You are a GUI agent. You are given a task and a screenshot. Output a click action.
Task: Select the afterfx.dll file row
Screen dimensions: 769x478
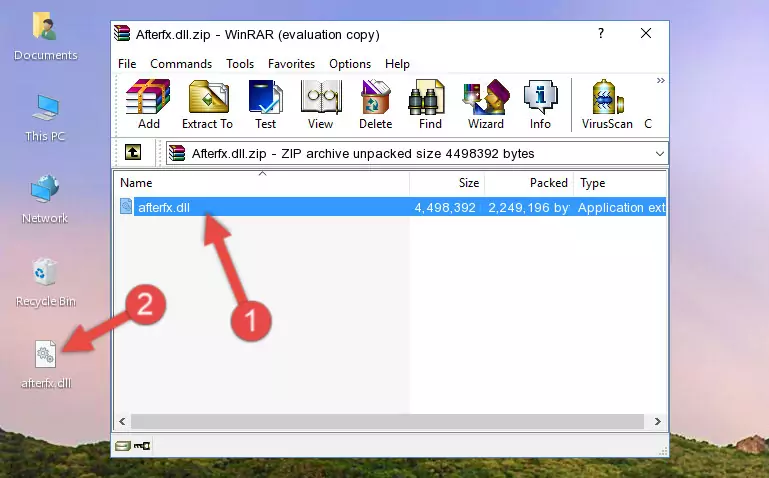coord(392,207)
